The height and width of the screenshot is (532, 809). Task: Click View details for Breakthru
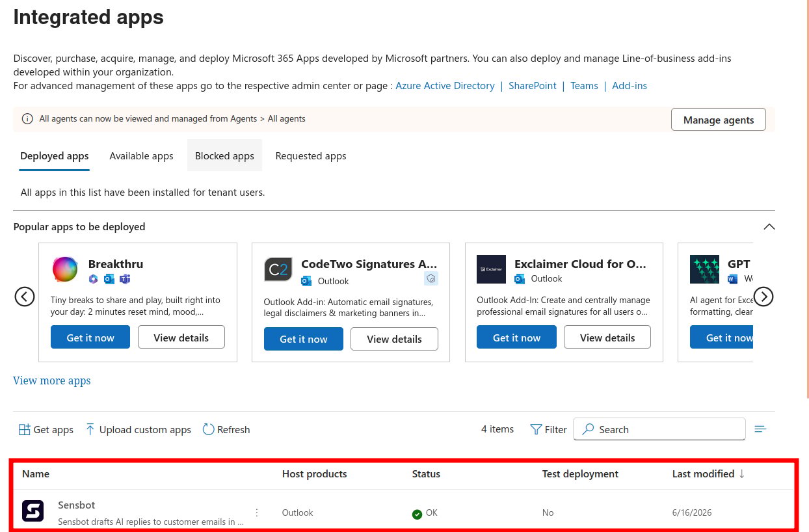pyautogui.click(x=181, y=338)
